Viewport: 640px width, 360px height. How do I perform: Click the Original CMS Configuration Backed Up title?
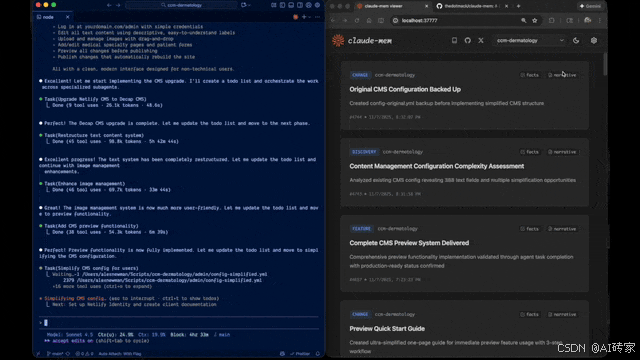point(405,89)
